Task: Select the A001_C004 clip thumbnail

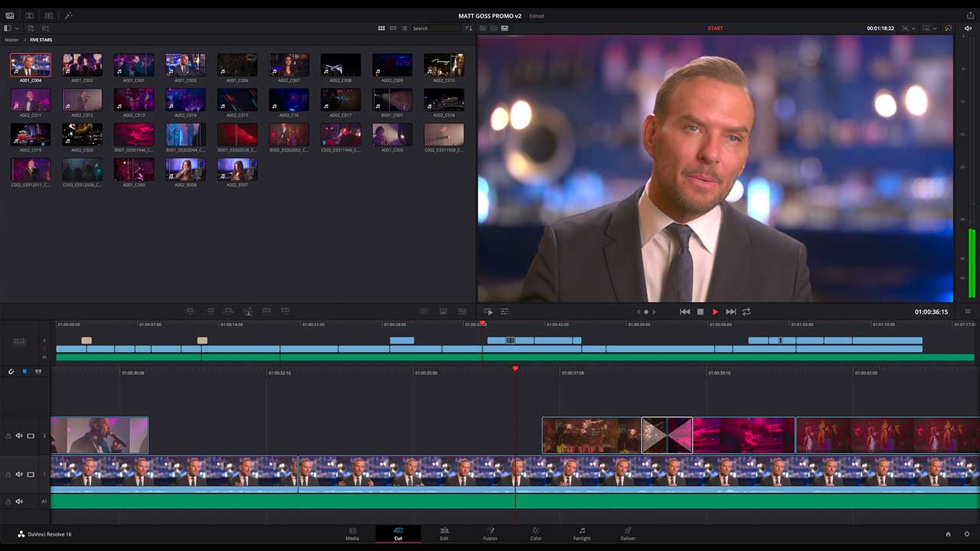Action: [x=30, y=64]
